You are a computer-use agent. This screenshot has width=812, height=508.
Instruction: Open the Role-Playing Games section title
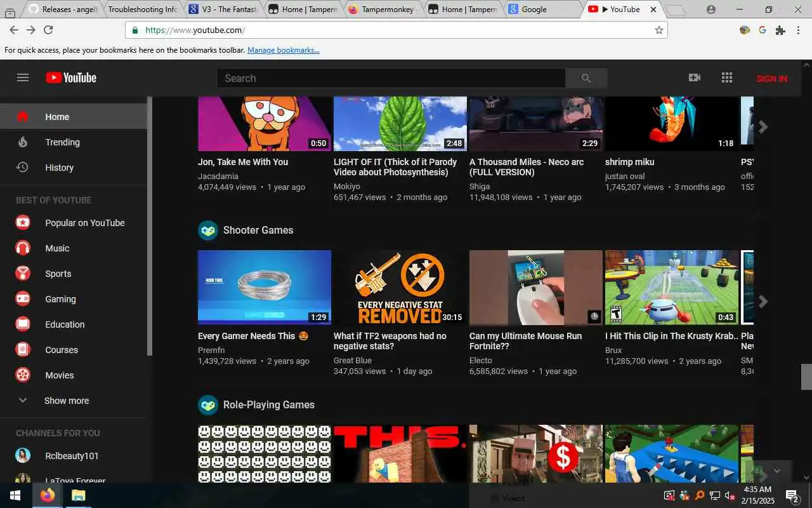pos(269,404)
